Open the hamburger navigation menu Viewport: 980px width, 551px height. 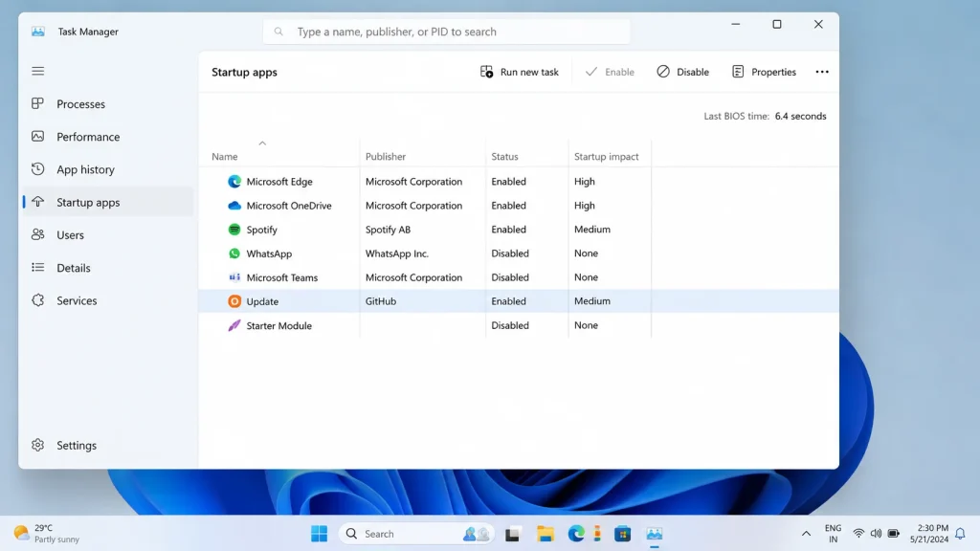click(x=38, y=71)
